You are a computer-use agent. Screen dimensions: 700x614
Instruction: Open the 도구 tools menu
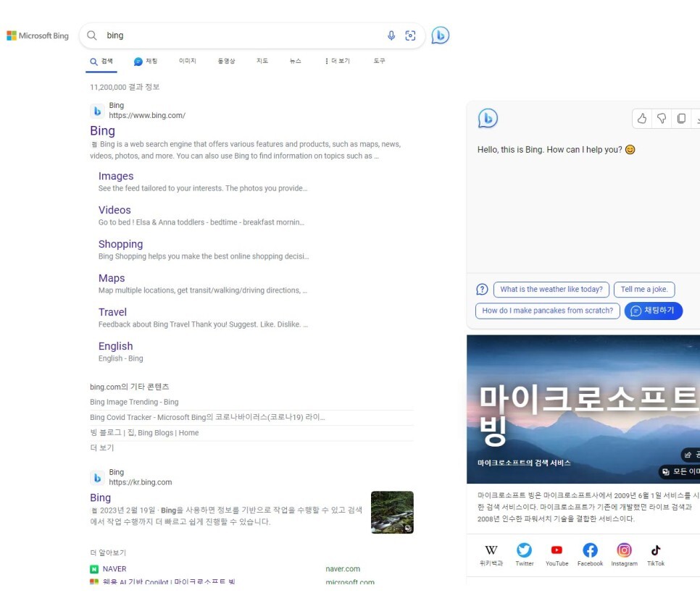379,61
